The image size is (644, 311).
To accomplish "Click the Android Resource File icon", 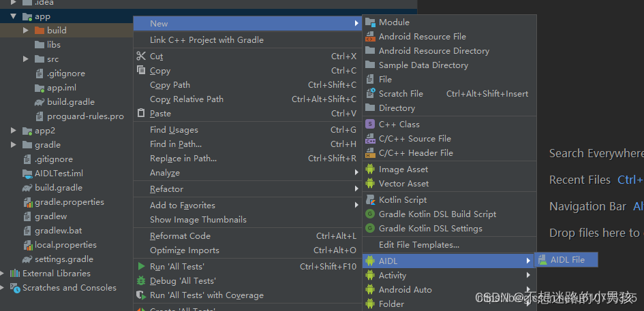I will (370, 37).
